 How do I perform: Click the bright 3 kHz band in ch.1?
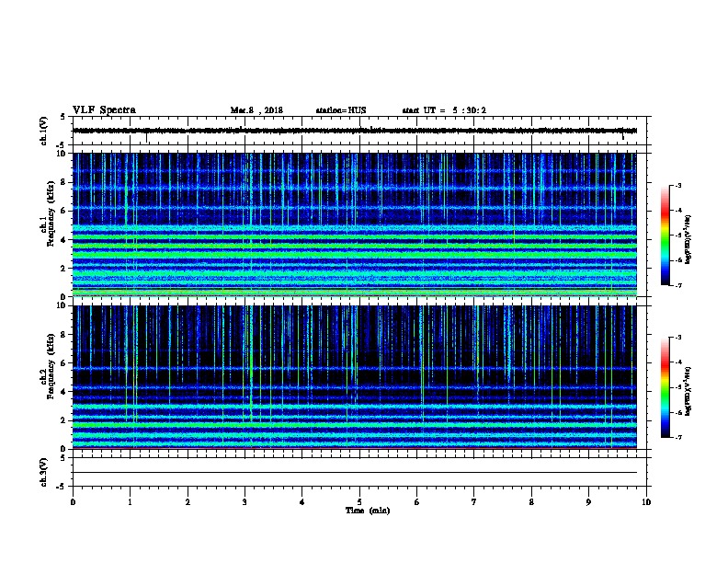tap(355, 254)
